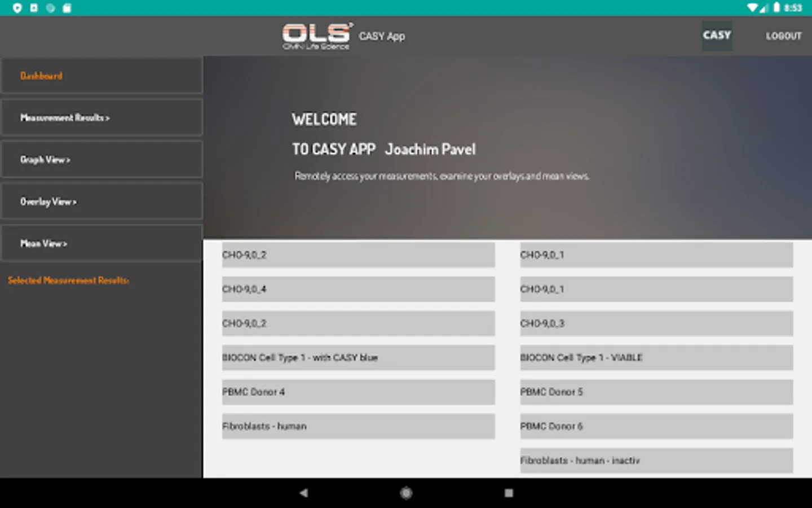Click the Joachim Pavel user name

pyautogui.click(x=430, y=150)
